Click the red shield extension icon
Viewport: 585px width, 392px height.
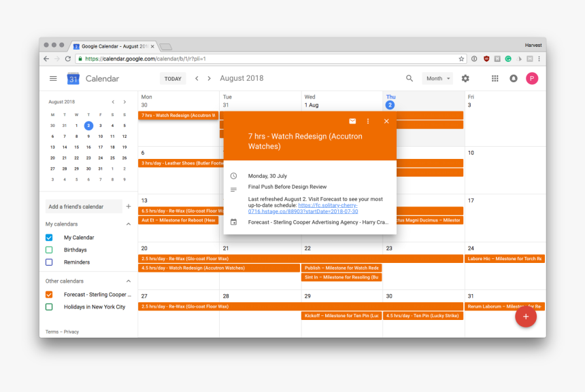[x=486, y=58]
